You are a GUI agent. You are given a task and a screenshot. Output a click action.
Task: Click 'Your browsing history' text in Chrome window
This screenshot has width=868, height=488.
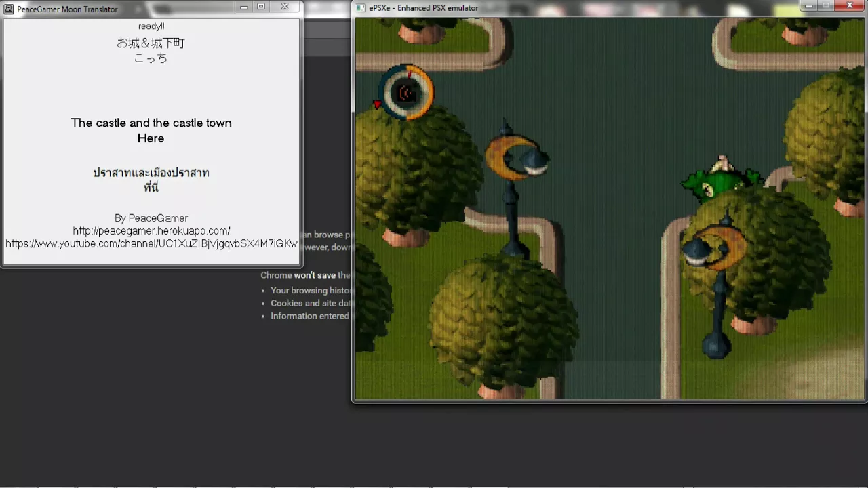pyautogui.click(x=310, y=291)
